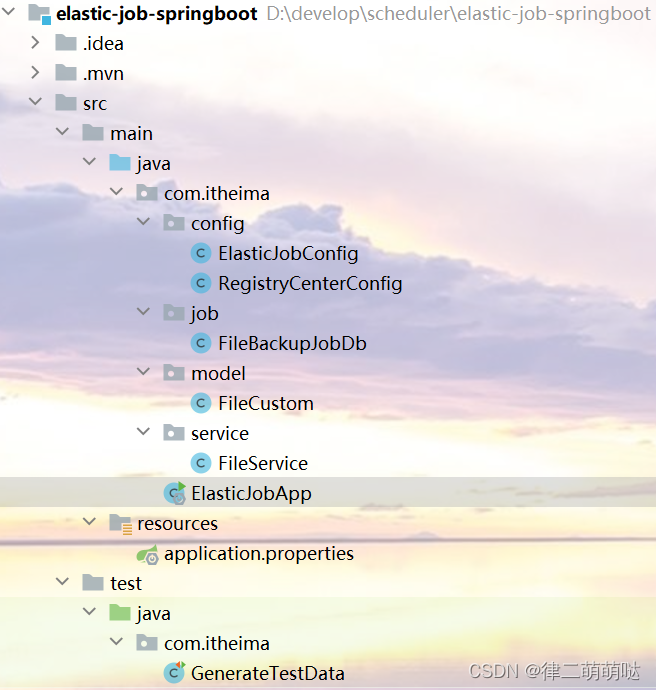Collapse the model package chevron

pos(143,372)
